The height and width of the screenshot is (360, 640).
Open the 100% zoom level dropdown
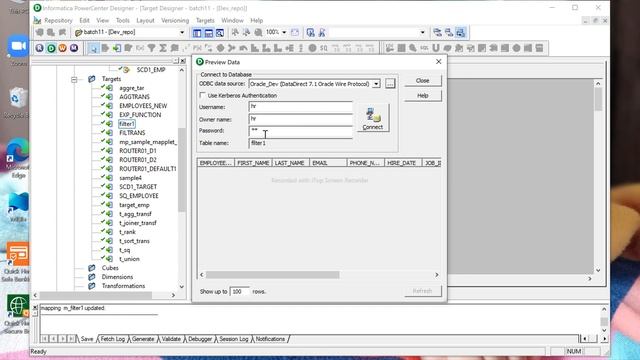coord(284,32)
